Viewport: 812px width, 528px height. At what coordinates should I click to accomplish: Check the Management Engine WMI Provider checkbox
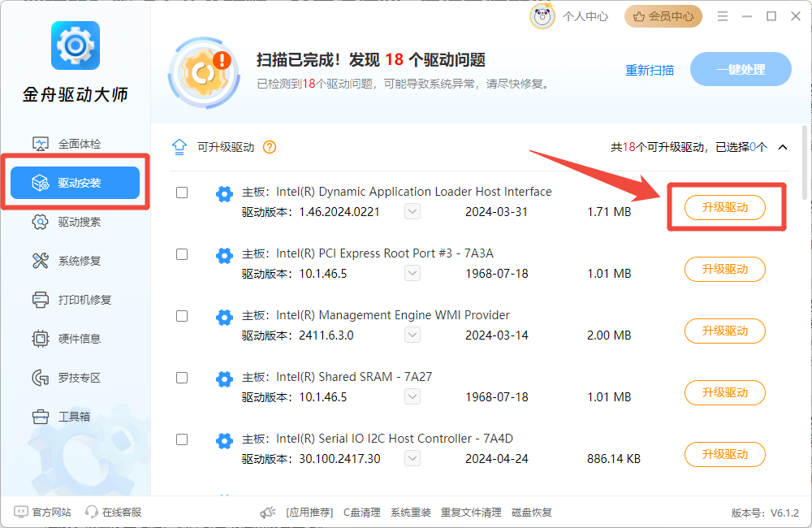click(x=182, y=316)
